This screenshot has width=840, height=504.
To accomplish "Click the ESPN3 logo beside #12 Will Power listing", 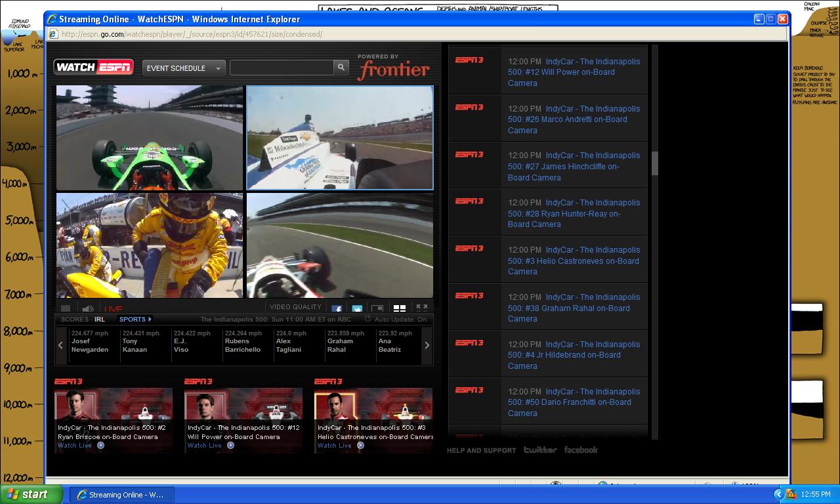I will (469, 60).
